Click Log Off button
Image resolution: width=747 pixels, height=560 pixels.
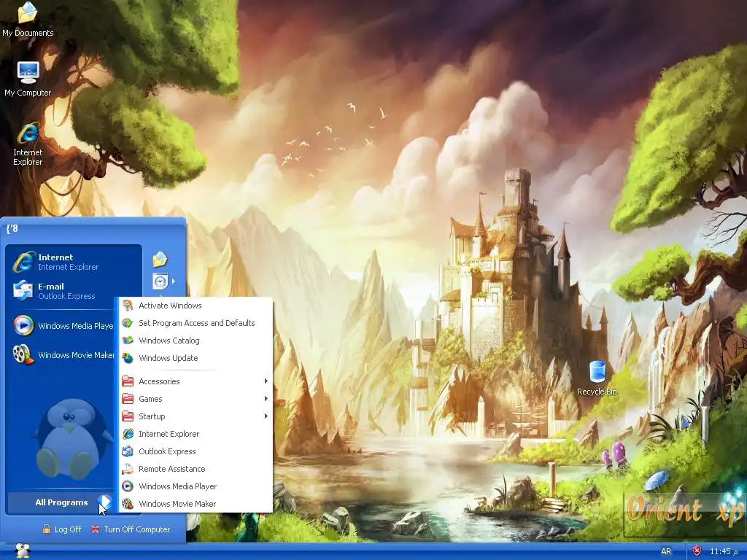[x=62, y=529]
